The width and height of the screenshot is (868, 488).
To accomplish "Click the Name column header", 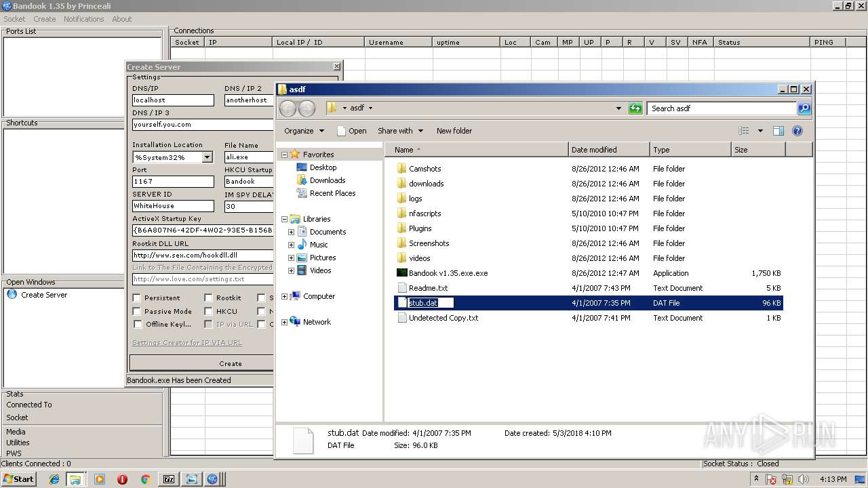I will coord(477,150).
